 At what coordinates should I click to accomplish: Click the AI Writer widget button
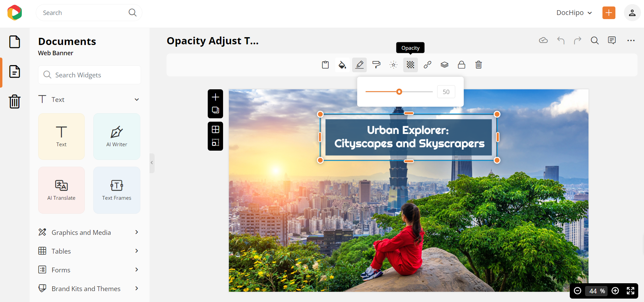[x=116, y=136]
